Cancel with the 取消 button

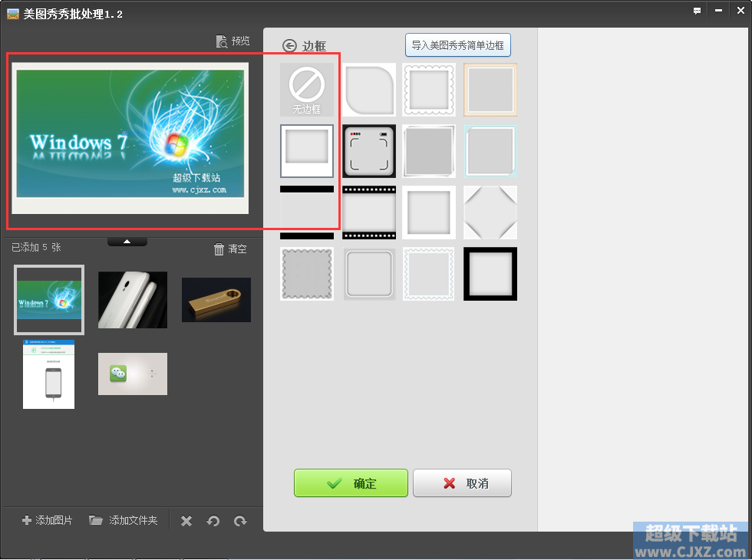tap(462, 483)
